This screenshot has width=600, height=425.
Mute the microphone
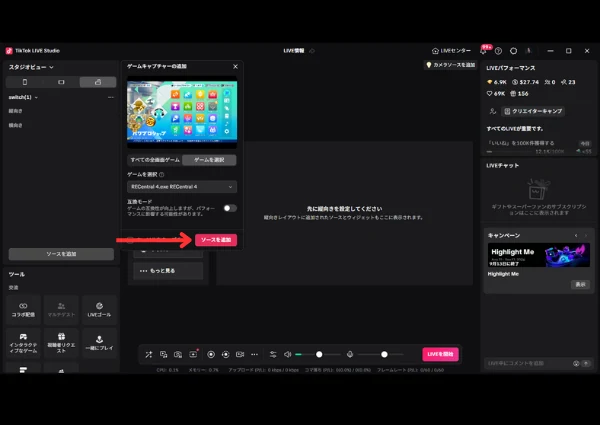(x=350, y=355)
